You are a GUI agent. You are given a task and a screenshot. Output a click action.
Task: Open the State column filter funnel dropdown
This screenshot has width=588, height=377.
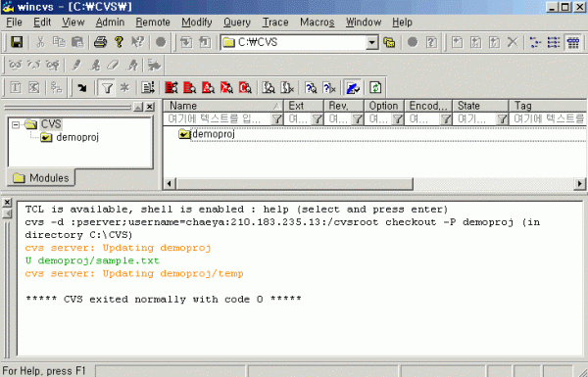point(502,119)
